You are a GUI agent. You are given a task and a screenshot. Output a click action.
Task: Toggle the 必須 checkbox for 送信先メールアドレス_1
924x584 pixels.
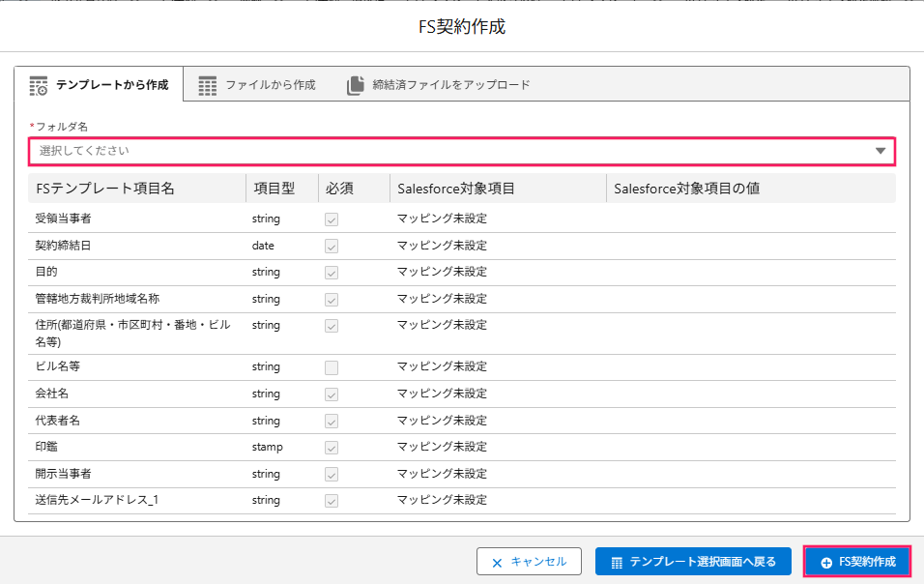332,501
